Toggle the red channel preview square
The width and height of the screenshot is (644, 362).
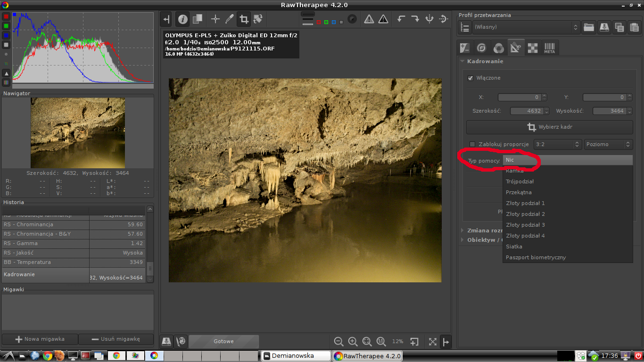point(319,22)
